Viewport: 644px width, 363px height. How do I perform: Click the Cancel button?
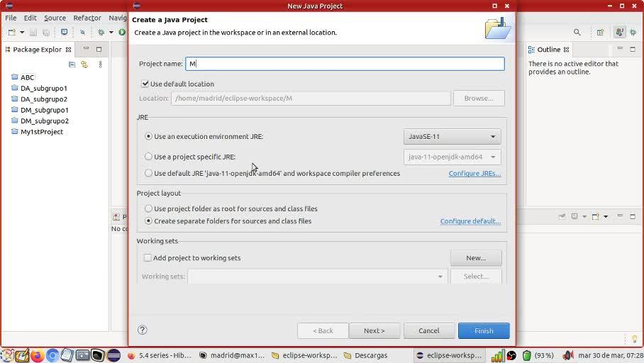click(429, 330)
